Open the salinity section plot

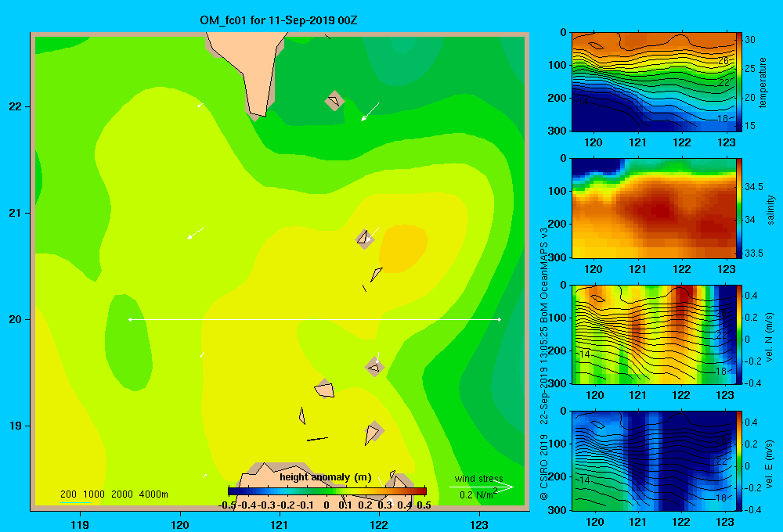click(x=654, y=208)
